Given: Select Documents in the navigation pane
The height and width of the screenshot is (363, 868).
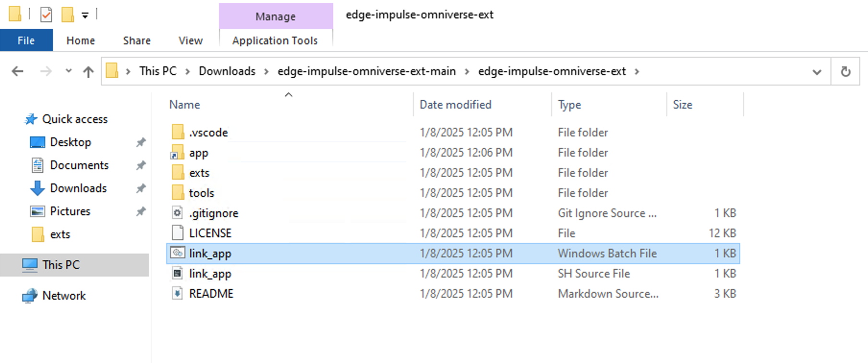Looking at the screenshot, I should (80, 165).
